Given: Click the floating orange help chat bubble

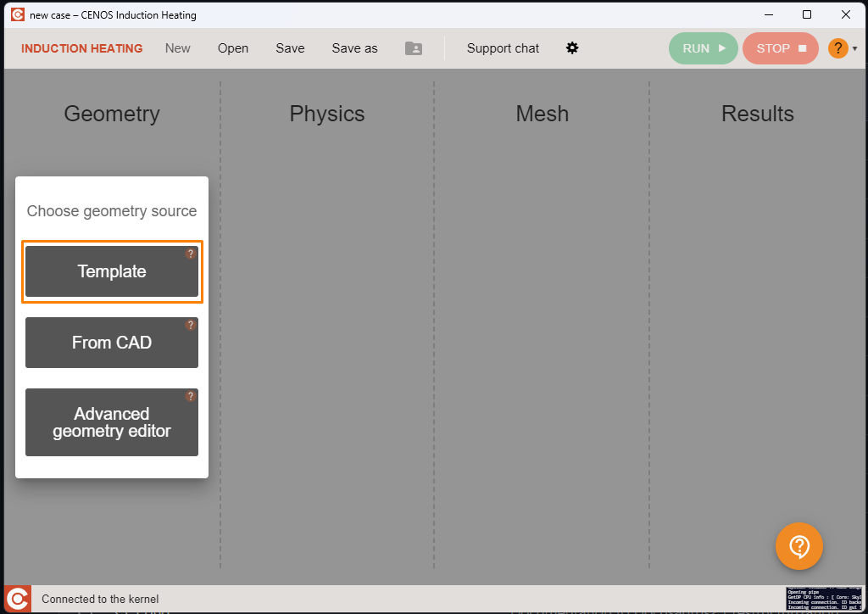Looking at the screenshot, I should [x=799, y=546].
